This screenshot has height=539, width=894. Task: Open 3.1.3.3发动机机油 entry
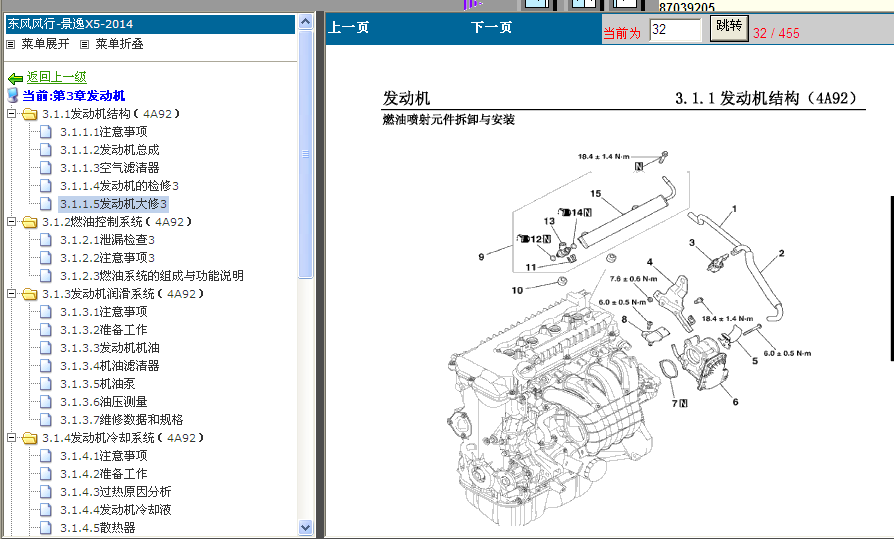pyautogui.click(x=110, y=348)
